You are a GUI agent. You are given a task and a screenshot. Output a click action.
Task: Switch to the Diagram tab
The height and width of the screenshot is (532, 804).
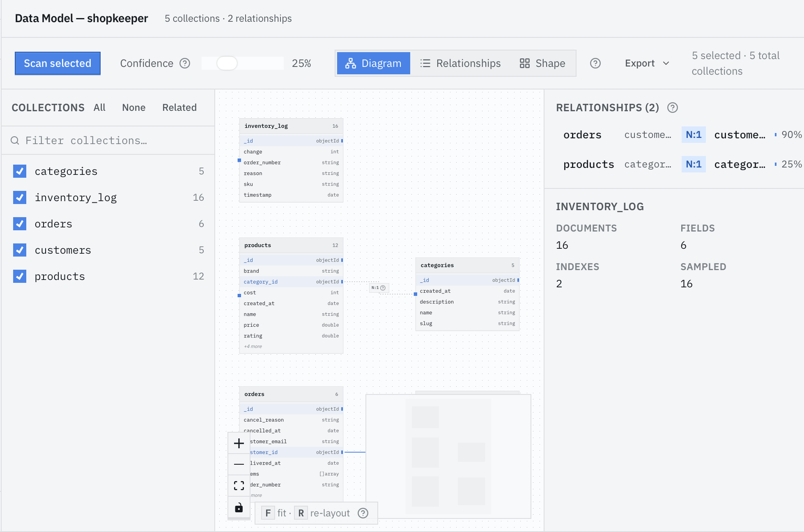click(373, 63)
